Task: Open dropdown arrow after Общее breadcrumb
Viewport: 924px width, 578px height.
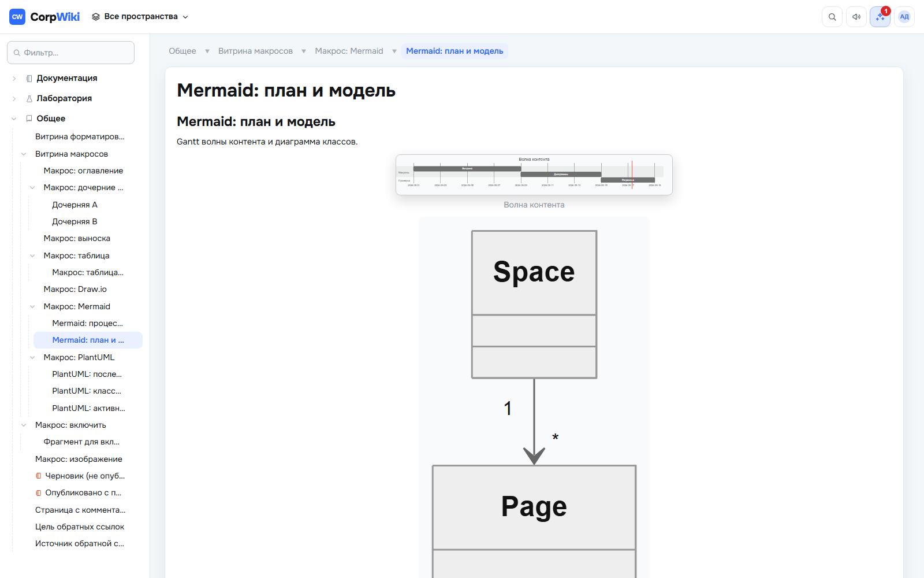Action: (207, 51)
